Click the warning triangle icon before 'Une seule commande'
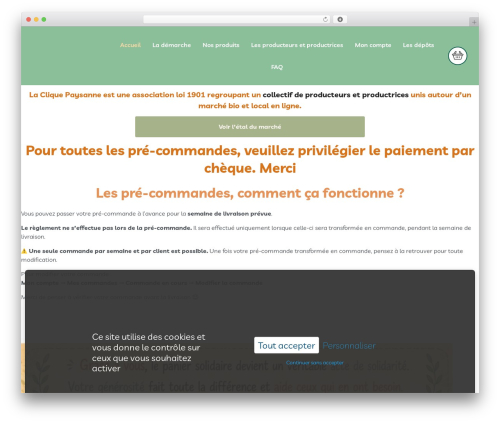Image resolution: width=500 pixels, height=423 pixels. [24, 251]
